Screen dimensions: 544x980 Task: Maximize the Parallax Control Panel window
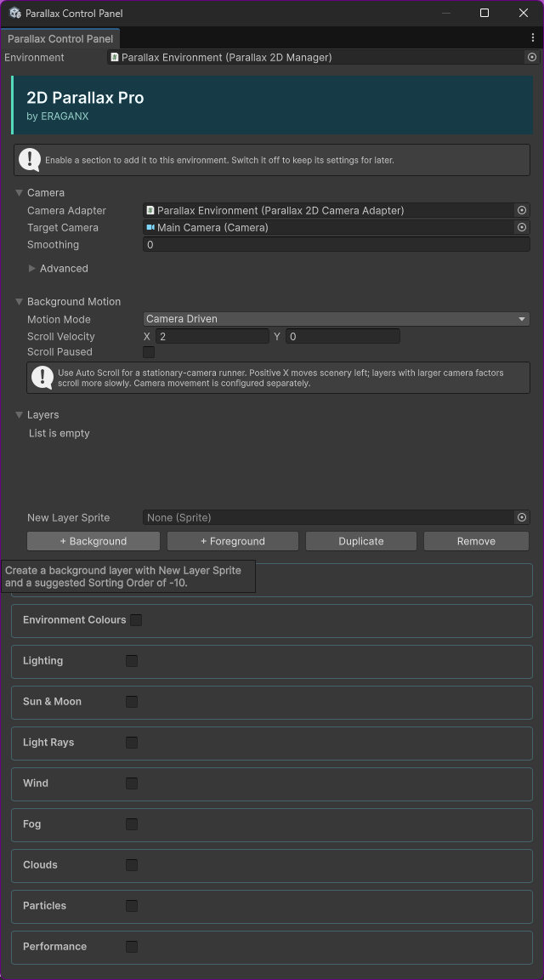point(484,13)
